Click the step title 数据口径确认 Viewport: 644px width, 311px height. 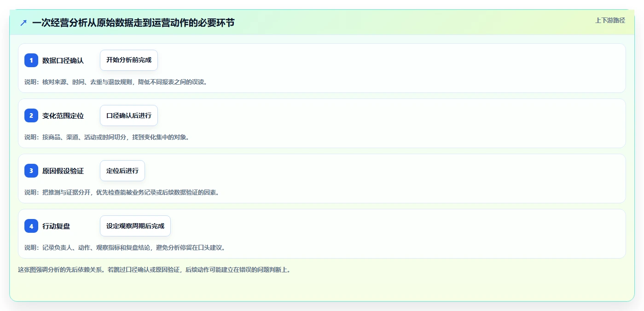coord(63,60)
